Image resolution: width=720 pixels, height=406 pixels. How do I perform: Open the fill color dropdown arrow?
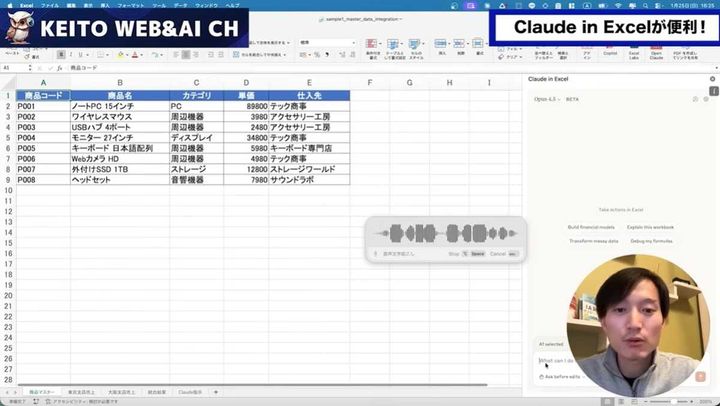[x=127, y=55]
